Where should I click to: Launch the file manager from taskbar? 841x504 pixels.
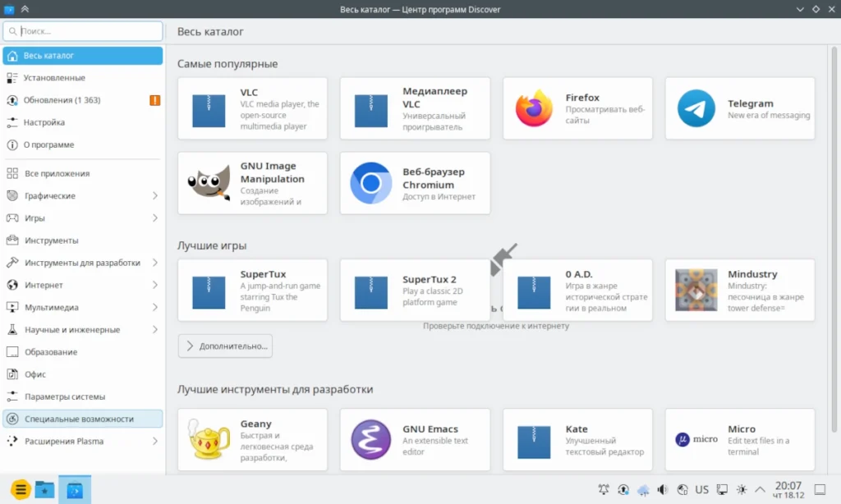(44, 489)
